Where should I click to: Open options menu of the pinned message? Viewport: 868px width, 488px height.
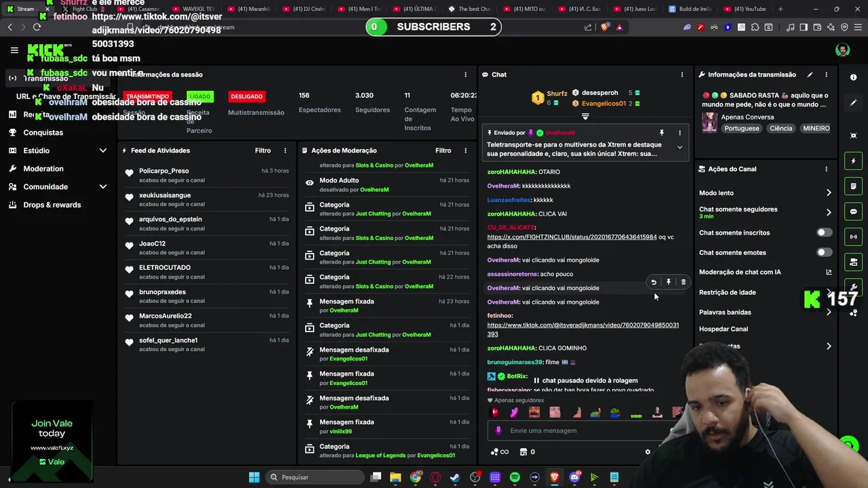(679, 133)
